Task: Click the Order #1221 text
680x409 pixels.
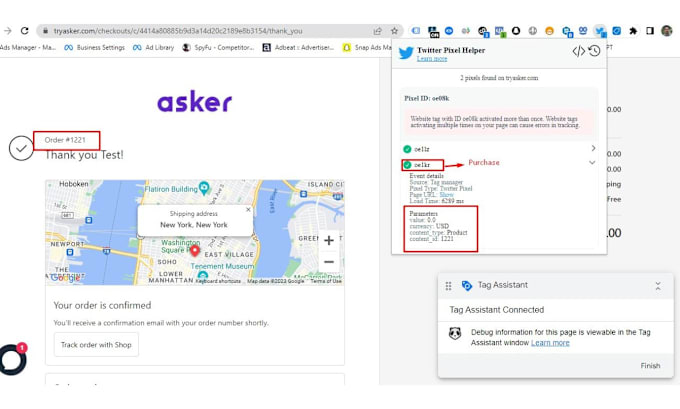Action: coord(65,140)
